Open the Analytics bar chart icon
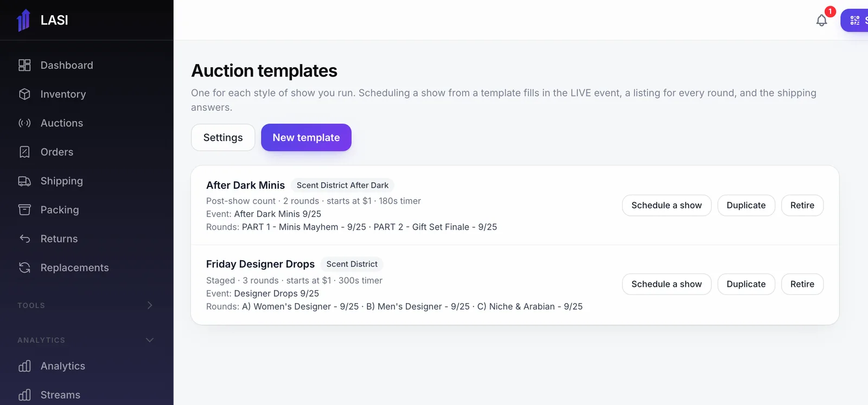 [x=24, y=366]
